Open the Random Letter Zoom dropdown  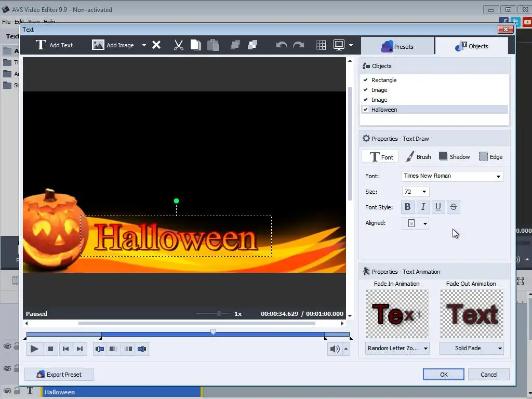[x=397, y=348]
